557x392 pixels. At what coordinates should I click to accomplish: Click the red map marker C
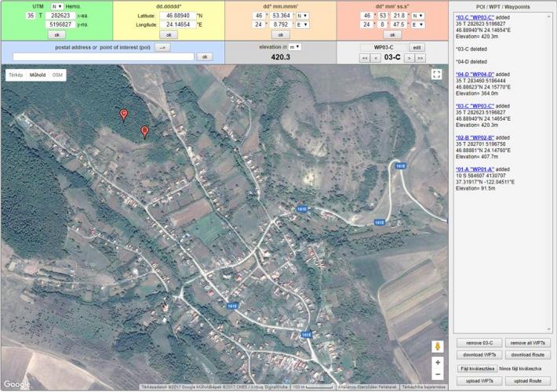click(x=123, y=115)
